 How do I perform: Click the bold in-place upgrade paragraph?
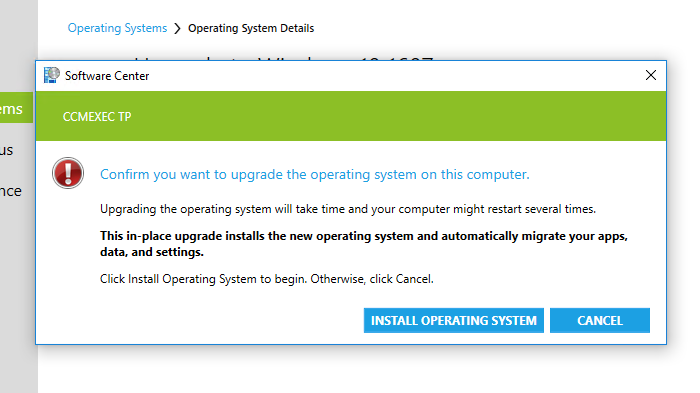pos(364,244)
